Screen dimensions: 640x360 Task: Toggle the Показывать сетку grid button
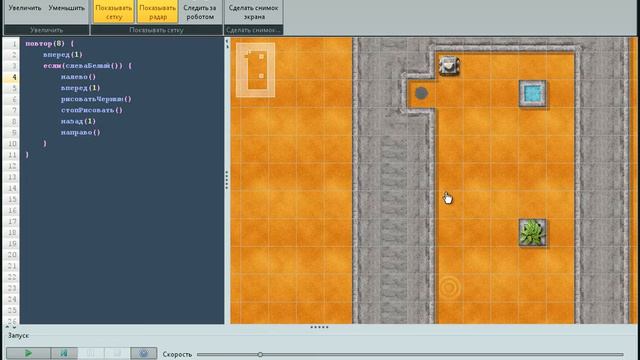tap(114, 12)
